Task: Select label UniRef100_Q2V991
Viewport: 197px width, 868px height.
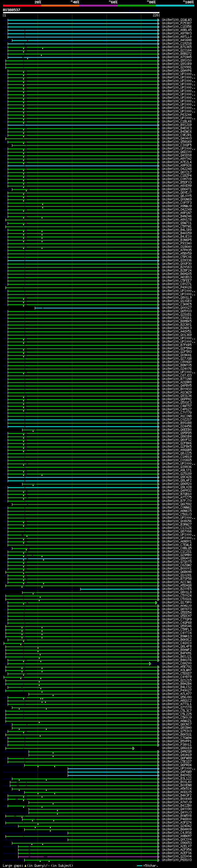Action: tap(177, 67)
